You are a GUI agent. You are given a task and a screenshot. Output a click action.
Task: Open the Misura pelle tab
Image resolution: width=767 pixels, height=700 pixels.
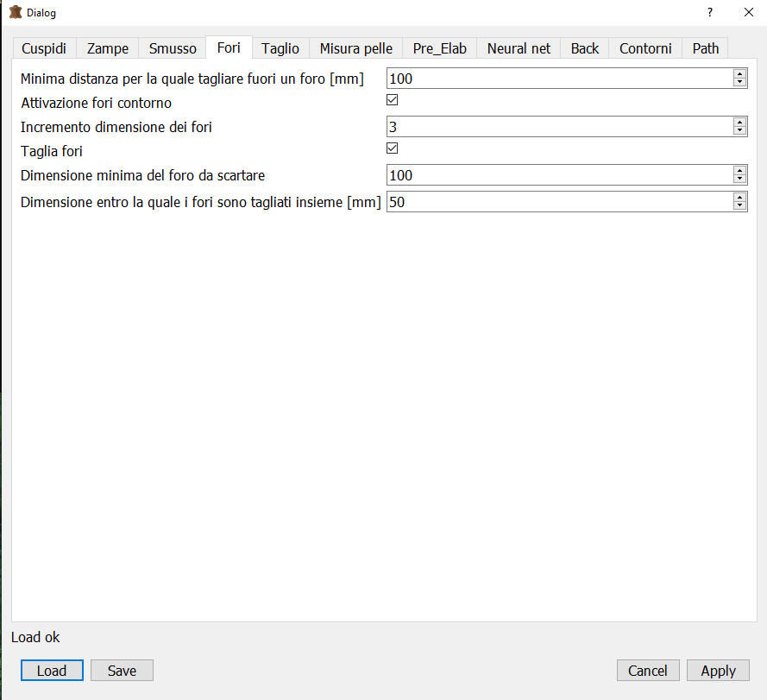355,48
